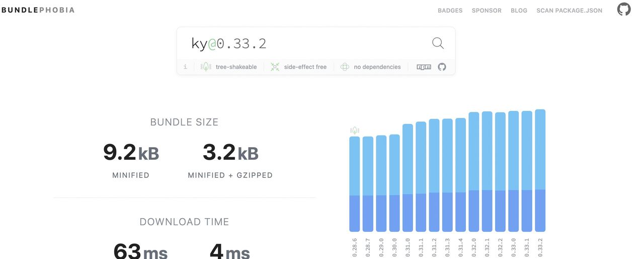Click the magnifier search icon
Screen dimensions: 644x259
(438, 43)
